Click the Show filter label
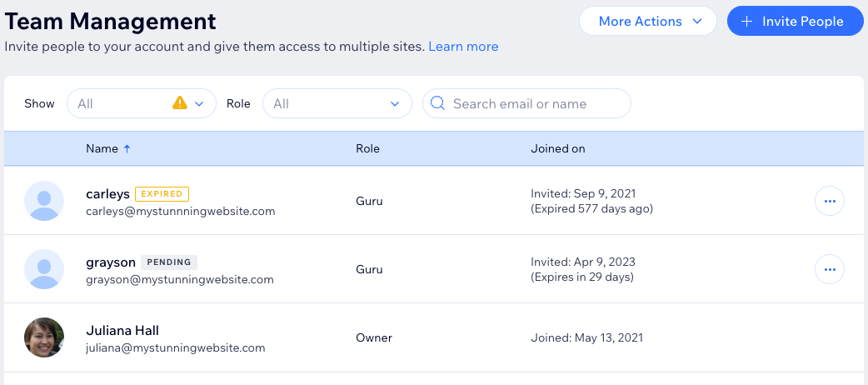Viewport: 868px width, 385px height. click(x=39, y=103)
